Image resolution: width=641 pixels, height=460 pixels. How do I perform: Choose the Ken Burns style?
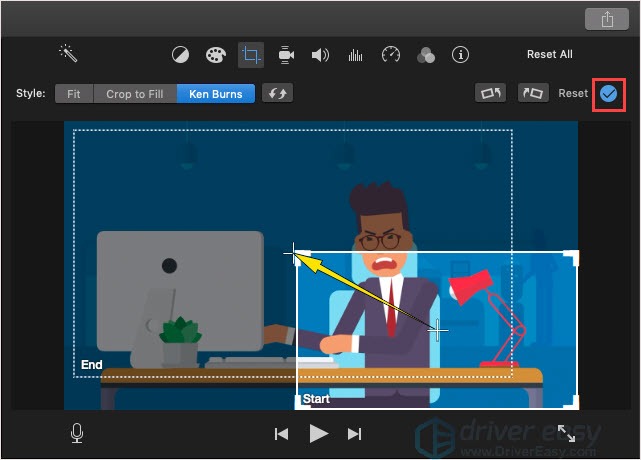[216, 94]
